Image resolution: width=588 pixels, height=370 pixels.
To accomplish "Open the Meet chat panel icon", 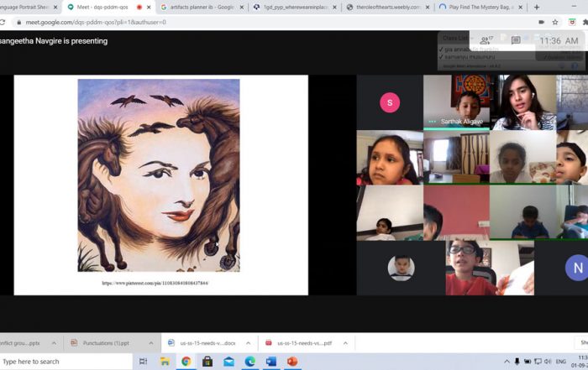I will point(516,40).
